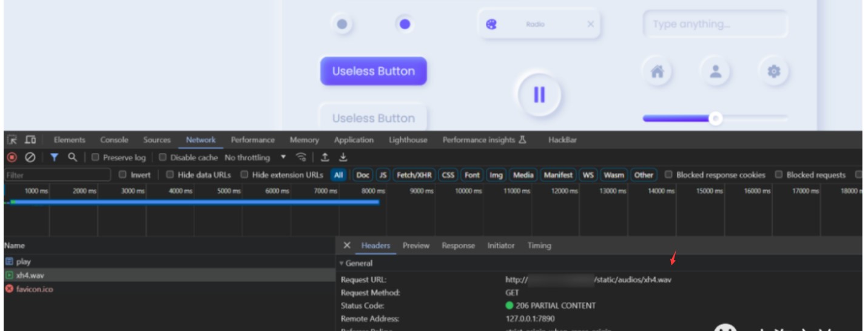Filter requests by Wasm type
The height and width of the screenshot is (331, 868).
[613, 175]
